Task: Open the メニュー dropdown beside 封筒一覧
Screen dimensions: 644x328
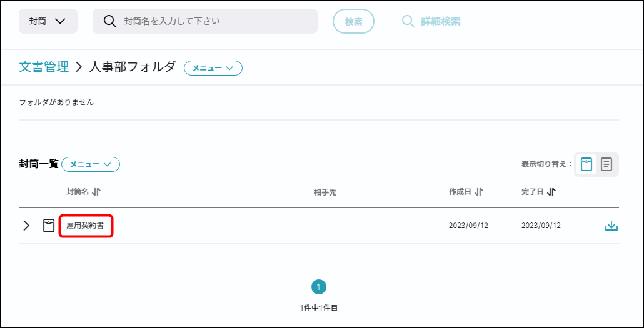Action: click(91, 164)
